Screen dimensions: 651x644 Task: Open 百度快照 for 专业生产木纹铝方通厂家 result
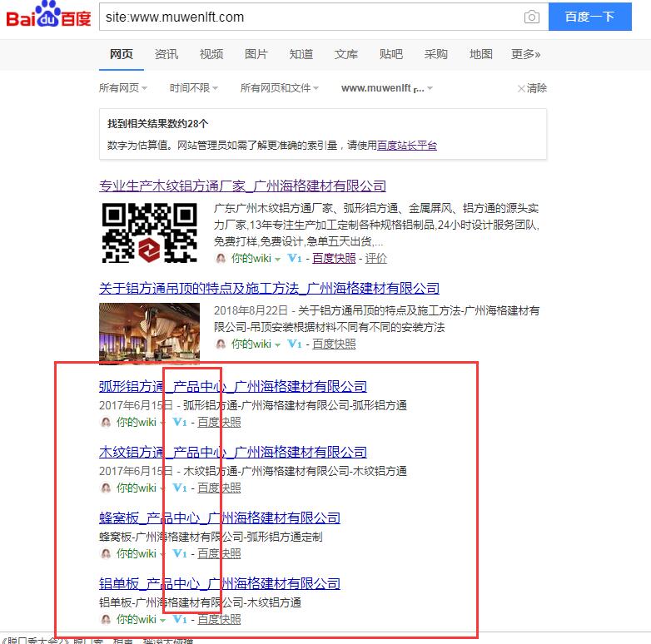coord(334,259)
